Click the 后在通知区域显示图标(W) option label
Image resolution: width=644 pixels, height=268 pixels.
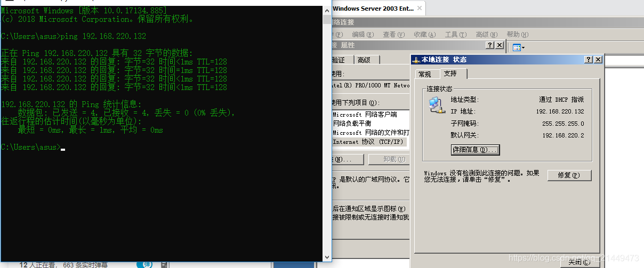[369, 208]
